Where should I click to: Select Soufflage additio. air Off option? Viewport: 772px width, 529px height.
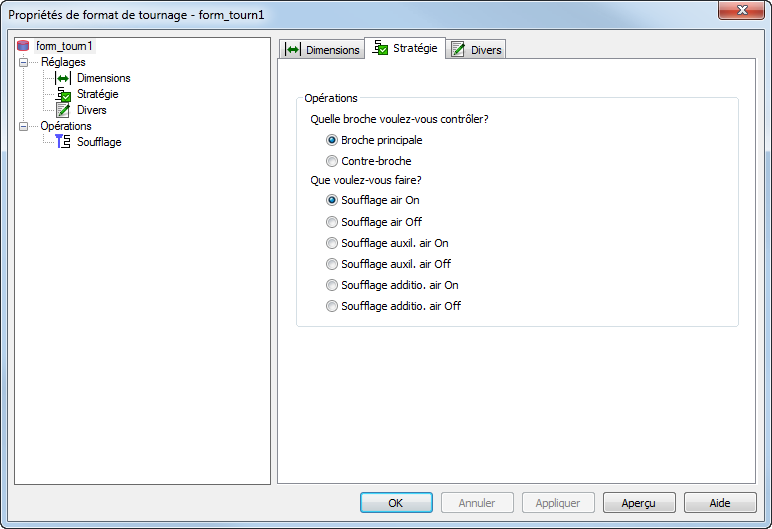333,307
